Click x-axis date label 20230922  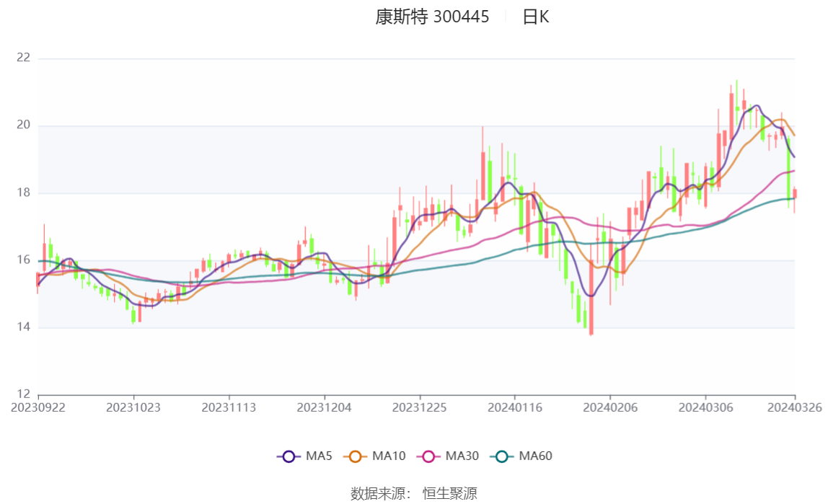coord(38,407)
